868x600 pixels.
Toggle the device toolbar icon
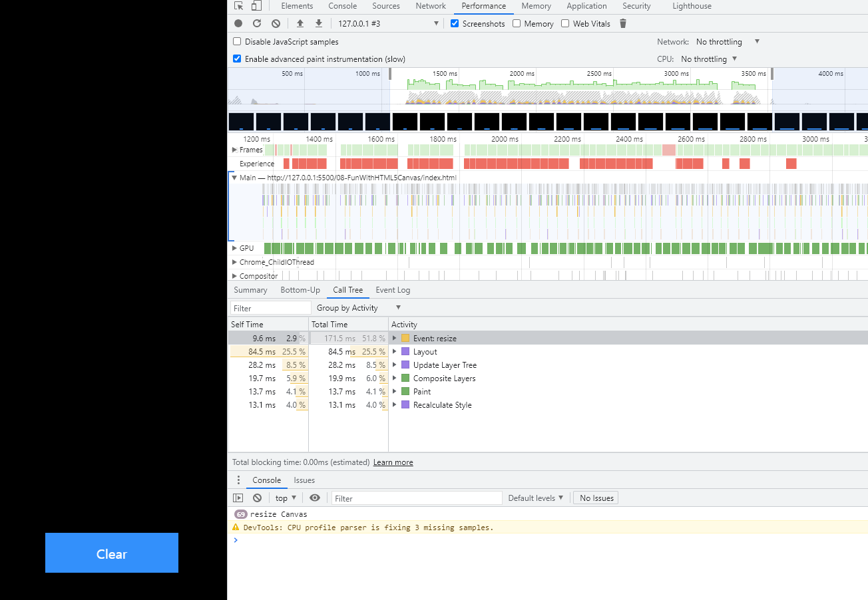[x=256, y=6]
